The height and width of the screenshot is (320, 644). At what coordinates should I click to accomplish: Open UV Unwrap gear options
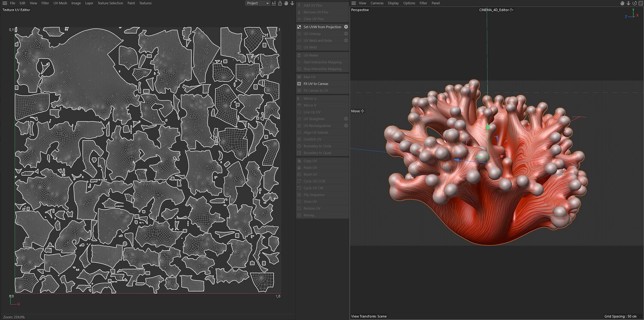(346, 34)
